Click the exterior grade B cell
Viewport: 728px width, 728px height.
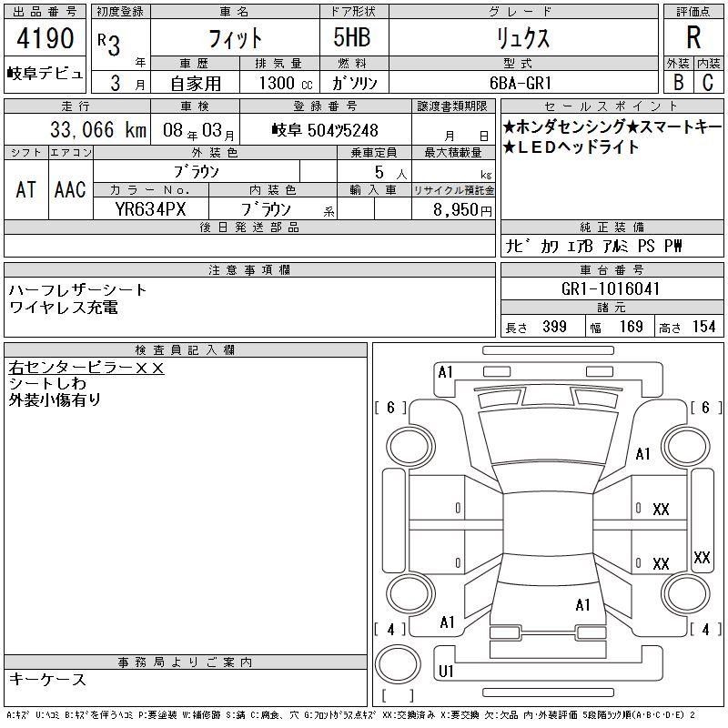678,81
